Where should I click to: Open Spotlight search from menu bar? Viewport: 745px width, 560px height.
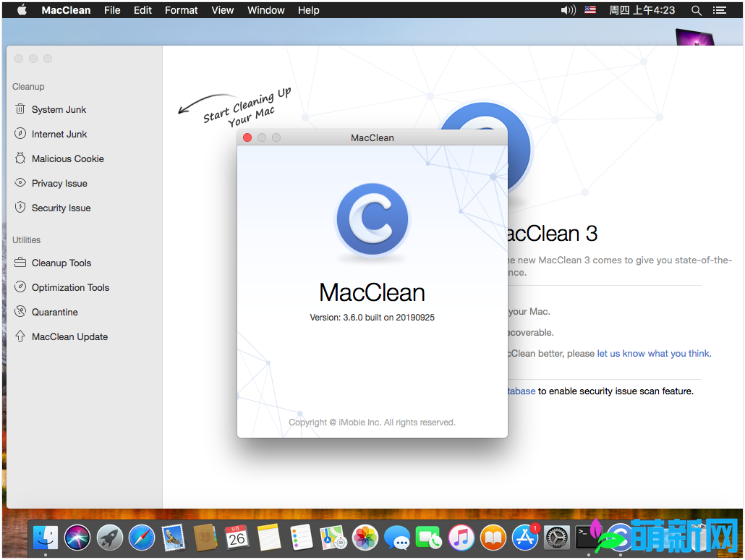tap(696, 10)
